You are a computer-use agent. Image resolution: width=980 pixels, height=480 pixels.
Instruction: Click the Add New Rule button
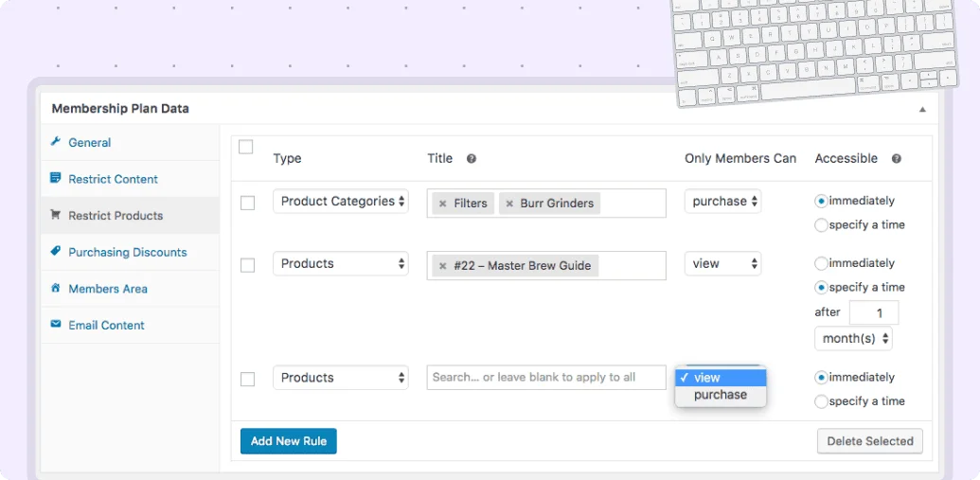coord(289,441)
